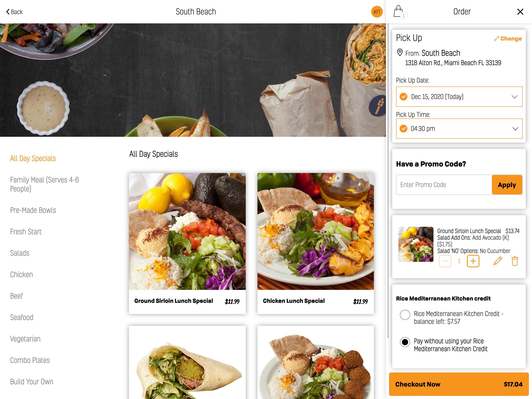Select Rice Mediterranean Kitchen Credit balance option
532x399 pixels.
click(405, 315)
